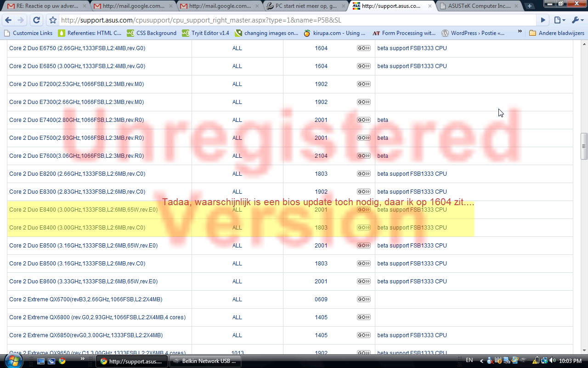Open the 'WordPress › Postie' bookmark
The height and width of the screenshot is (368, 588).
[473, 33]
